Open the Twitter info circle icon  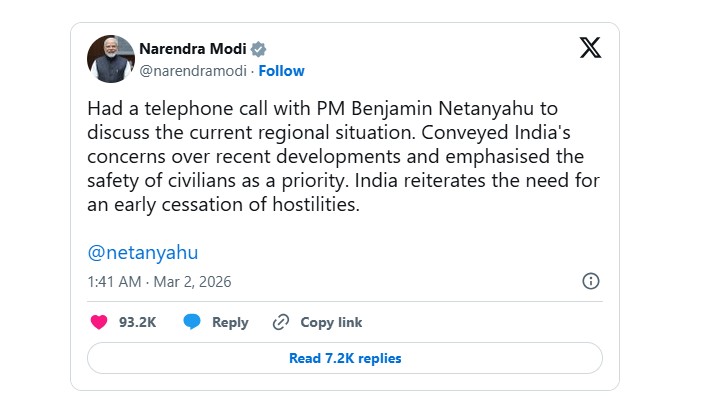(591, 281)
